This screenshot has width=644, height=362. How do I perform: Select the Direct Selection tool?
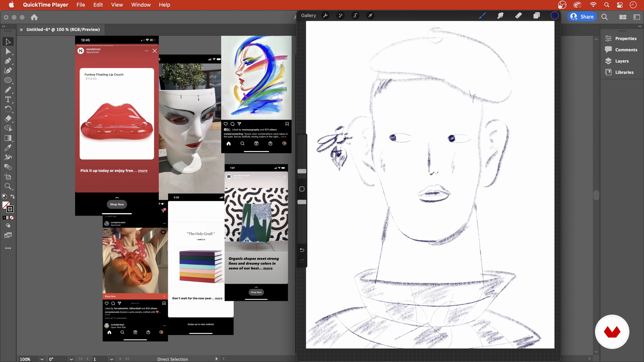coord(8,51)
